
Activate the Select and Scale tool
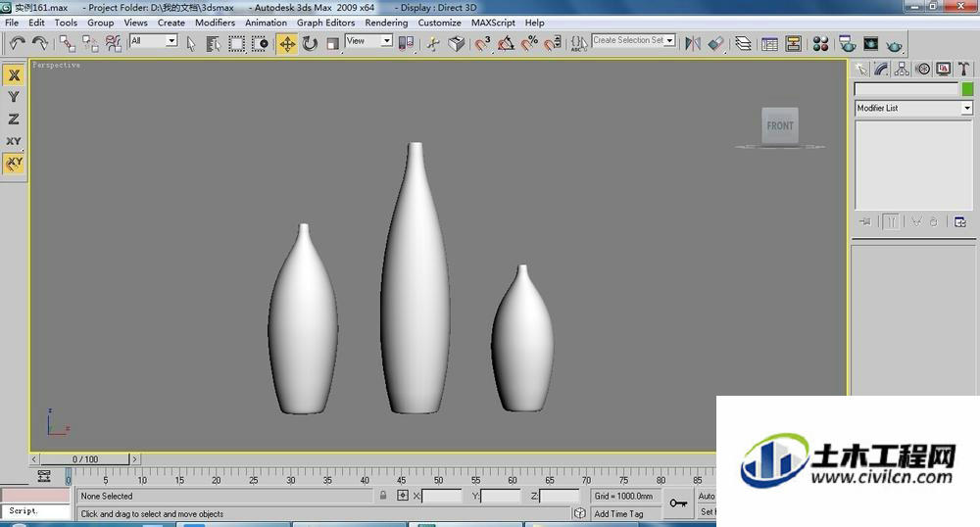click(332, 44)
